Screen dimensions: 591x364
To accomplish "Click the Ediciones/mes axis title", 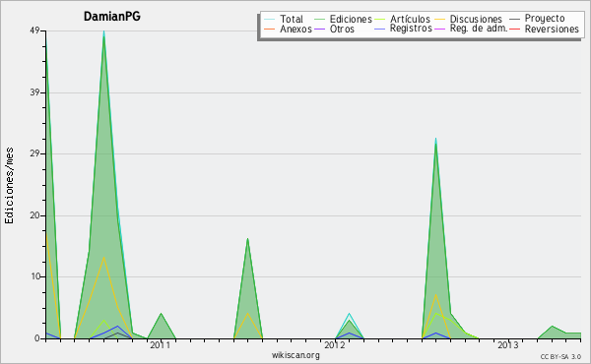I will tap(9, 186).
